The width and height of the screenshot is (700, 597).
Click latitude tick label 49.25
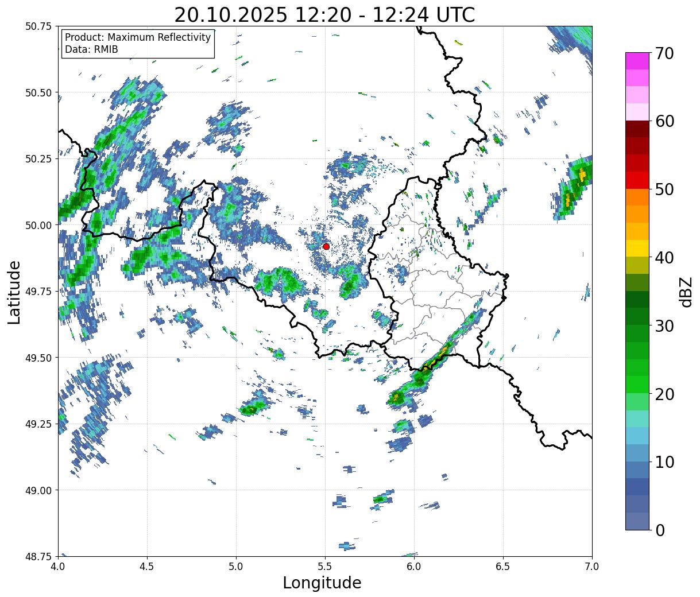[39, 424]
